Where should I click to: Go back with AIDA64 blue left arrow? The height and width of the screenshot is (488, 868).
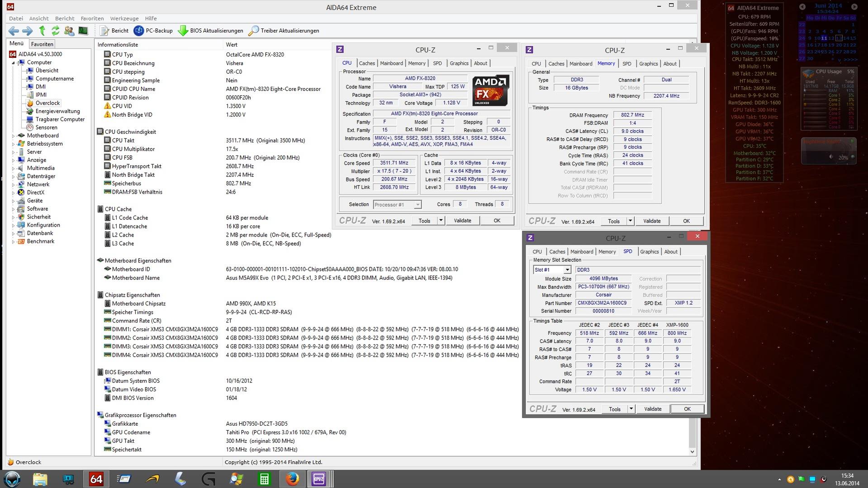(14, 31)
